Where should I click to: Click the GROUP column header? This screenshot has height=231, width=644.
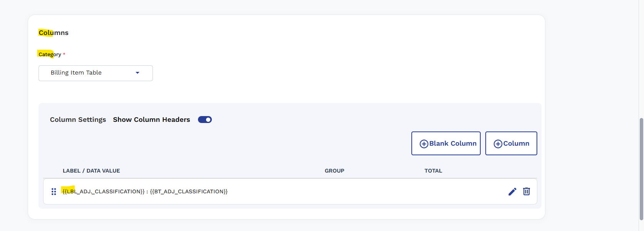[334, 171]
